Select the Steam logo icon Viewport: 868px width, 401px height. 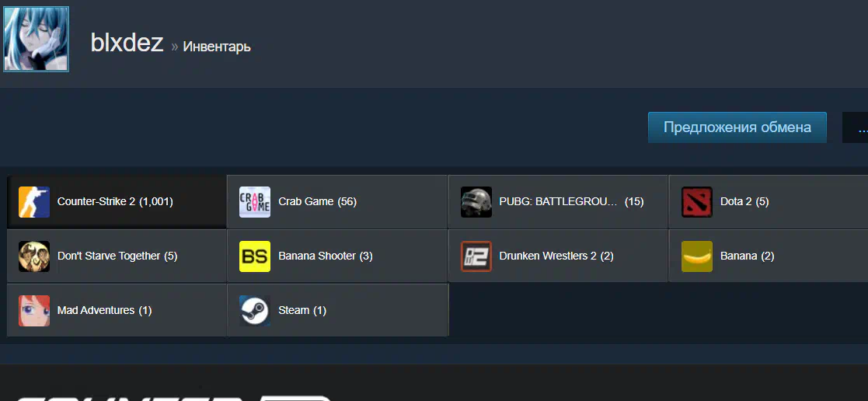point(255,310)
